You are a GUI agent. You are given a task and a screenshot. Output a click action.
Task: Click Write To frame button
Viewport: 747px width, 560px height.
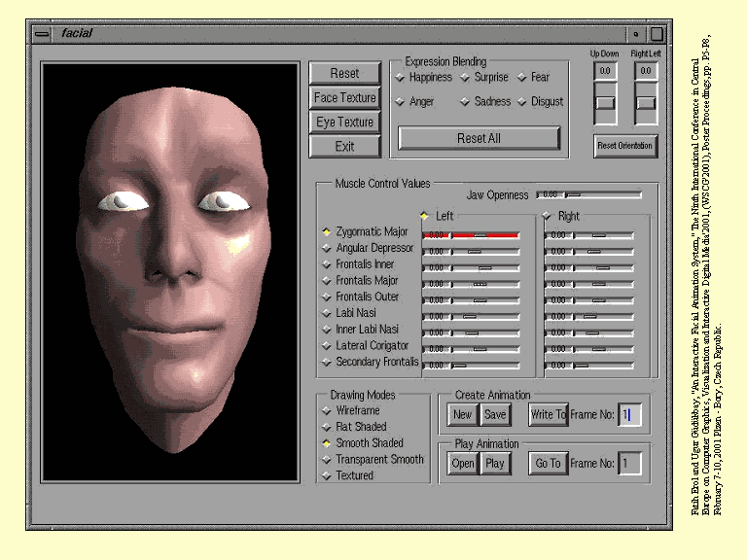[548, 415]
